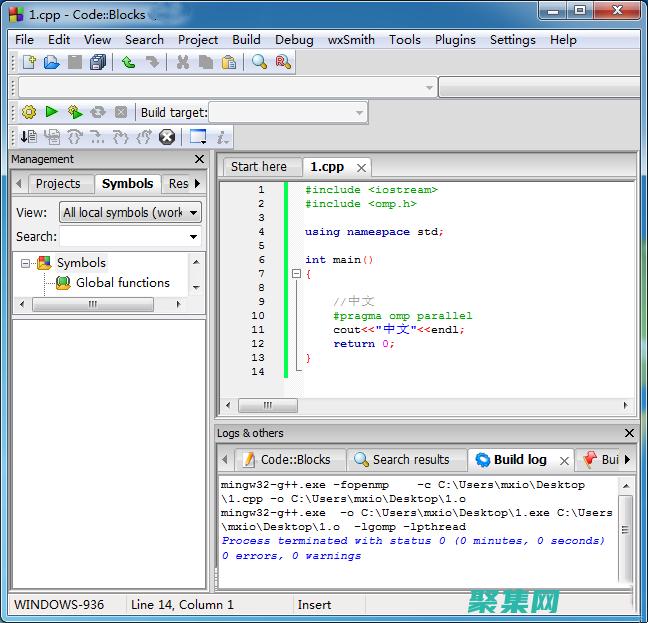Switch to the Projects tab
This screenshot has width=648, height=623.
coord(57,183)
